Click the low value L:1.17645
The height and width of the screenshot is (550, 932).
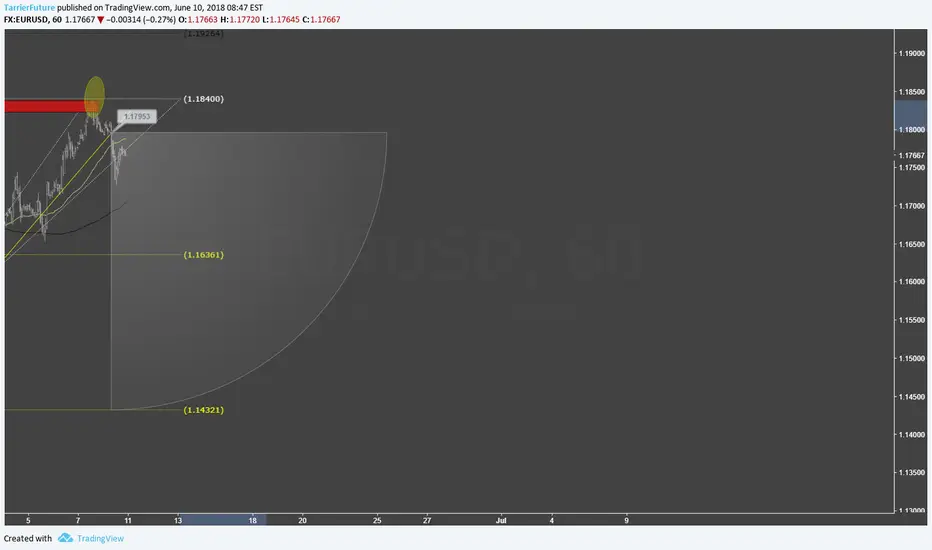point(281,20)
